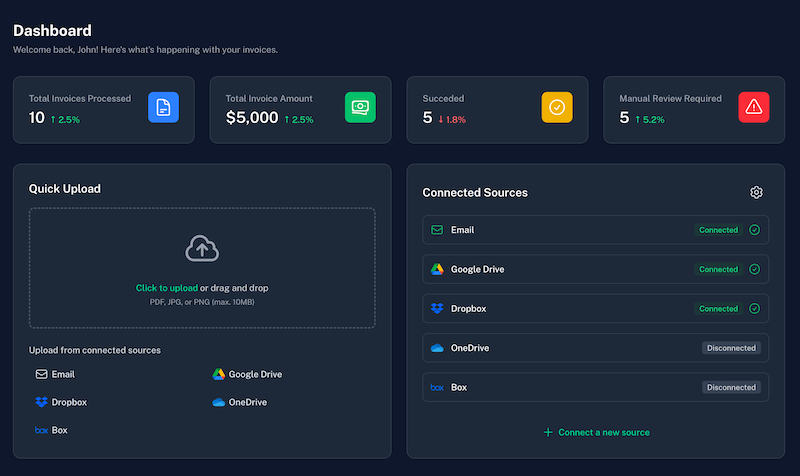Screen dimensions: 800x476
Task: Click the check circle icon on Email row
Action: tap(754, 230)
